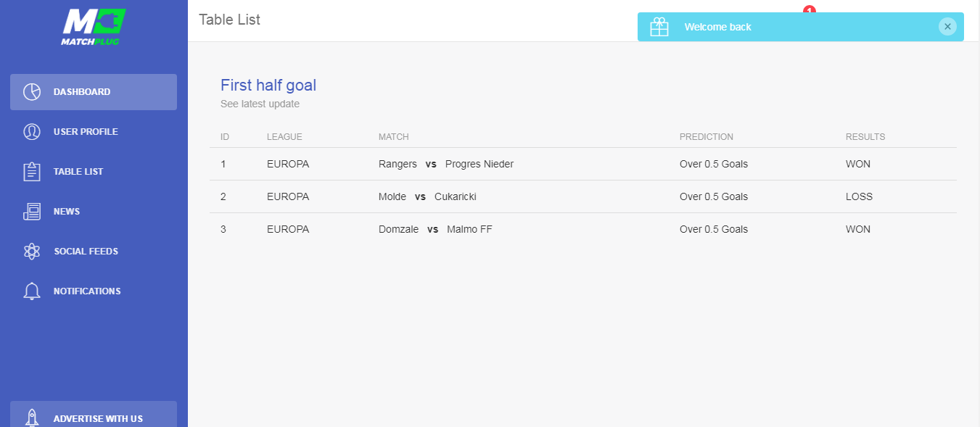Viewport: 980px width, 427px height.
Task: Click the User Profile person icon
Action: (32, 132)
